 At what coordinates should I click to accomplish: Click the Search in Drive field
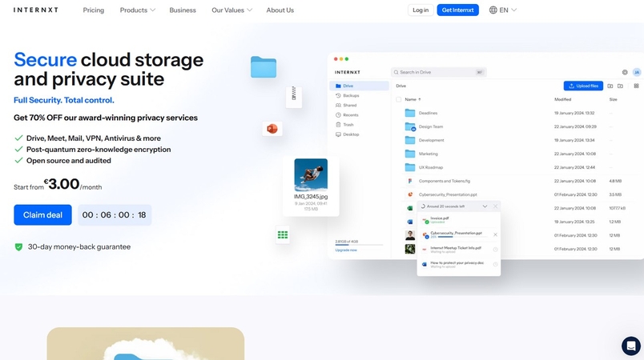tap(439, 72)
